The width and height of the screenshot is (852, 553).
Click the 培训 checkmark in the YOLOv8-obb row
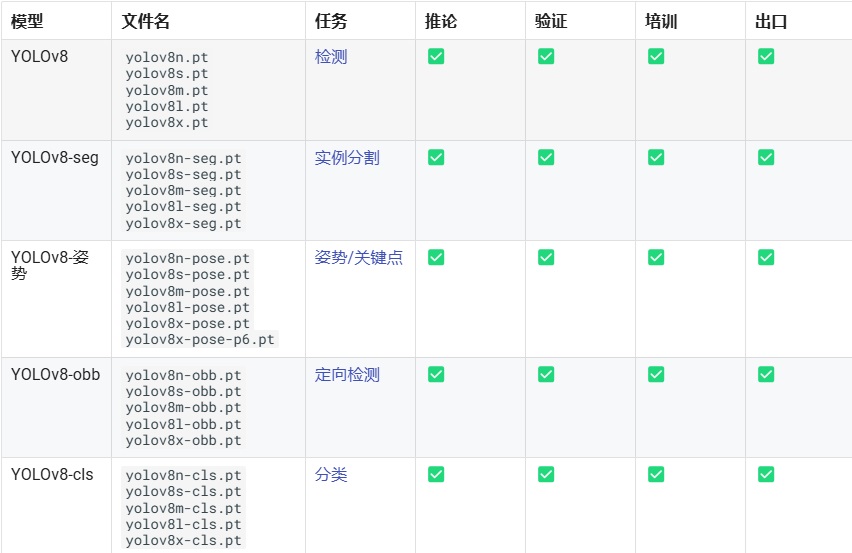656,374
